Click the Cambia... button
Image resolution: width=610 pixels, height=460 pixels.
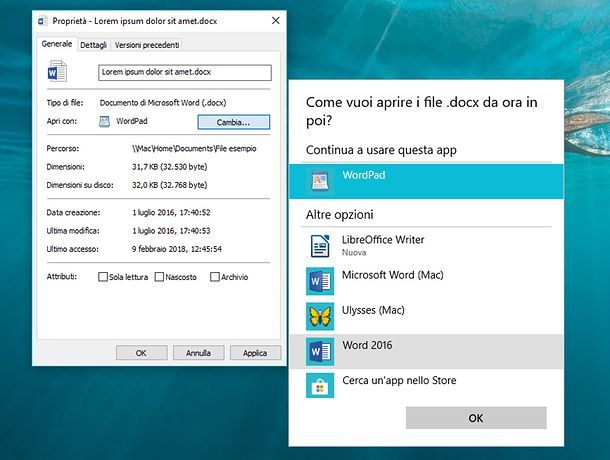click(233, 122)
